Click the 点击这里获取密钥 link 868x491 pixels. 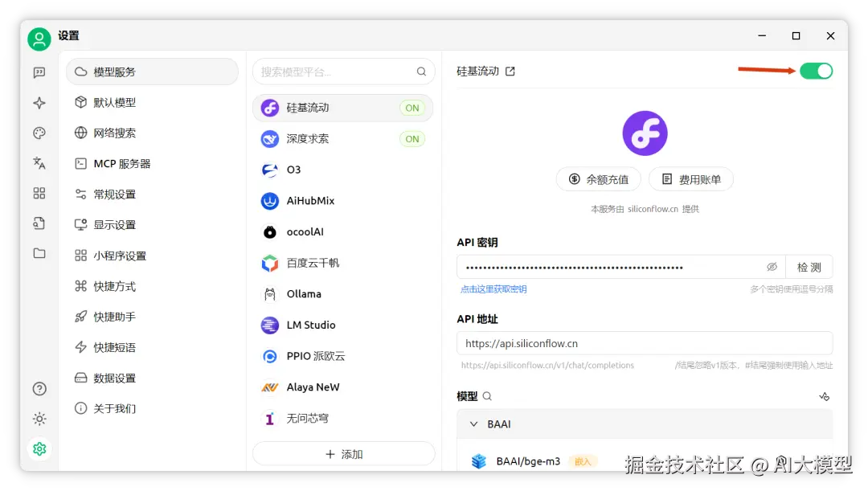click(x=493, y=289)
